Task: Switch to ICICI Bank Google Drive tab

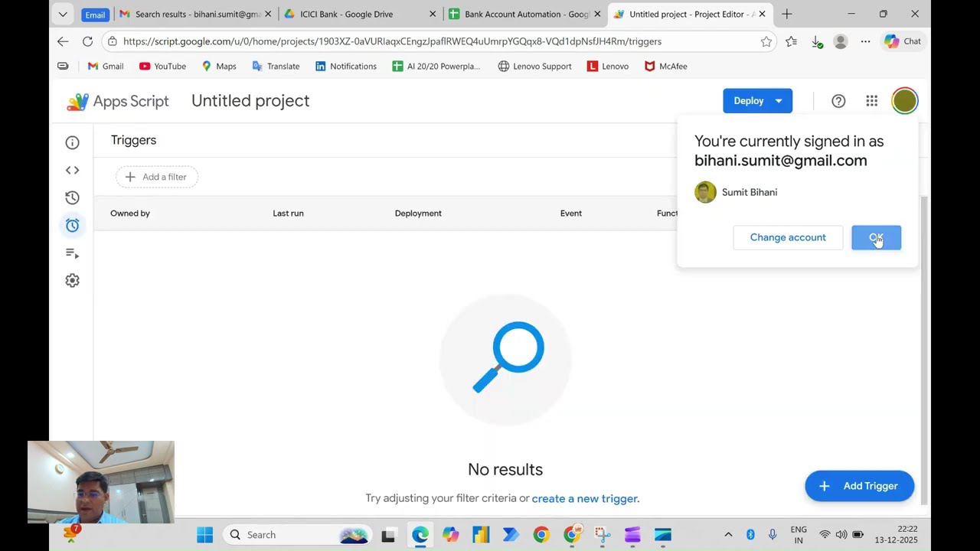Action: click(x=360, y=15)
